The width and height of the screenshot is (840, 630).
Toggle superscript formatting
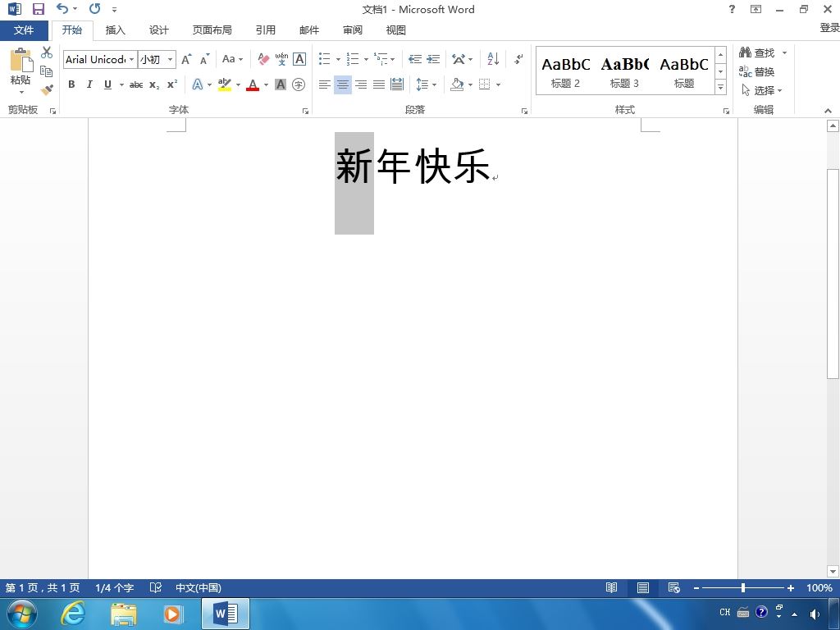[x=172, y=84]
